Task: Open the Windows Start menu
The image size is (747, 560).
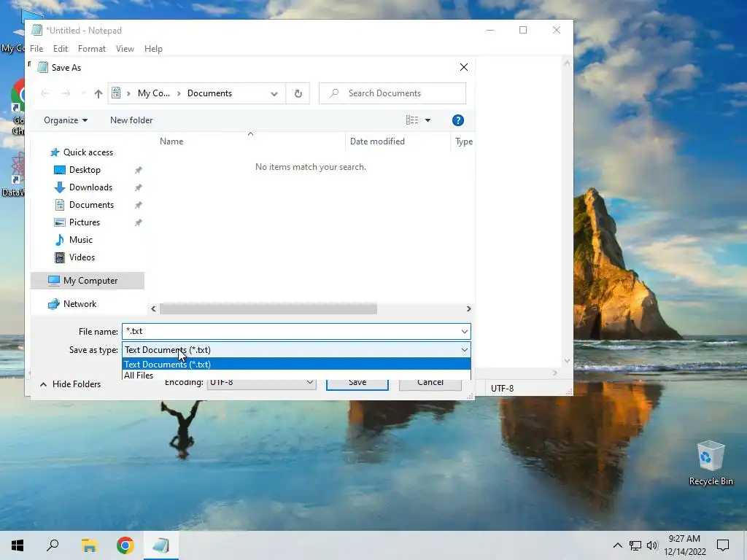Action: (18, 545)
